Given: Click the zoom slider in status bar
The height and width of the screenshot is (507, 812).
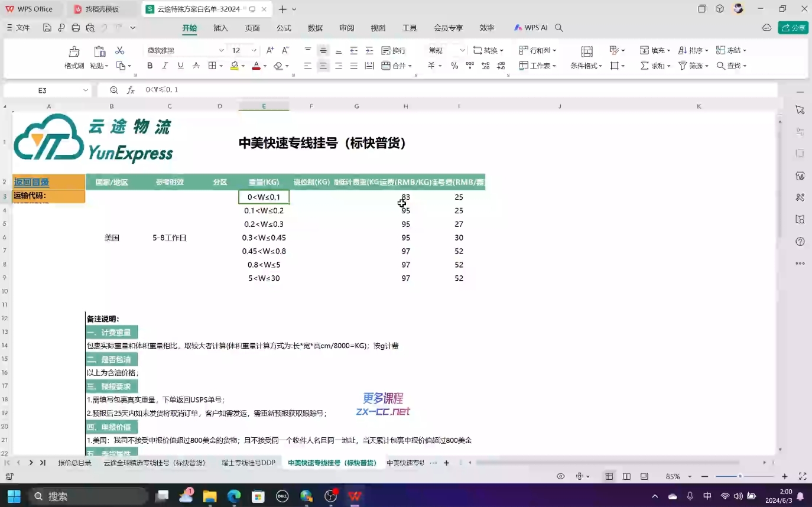Looking at the screenshot, I should click(740, 476).
